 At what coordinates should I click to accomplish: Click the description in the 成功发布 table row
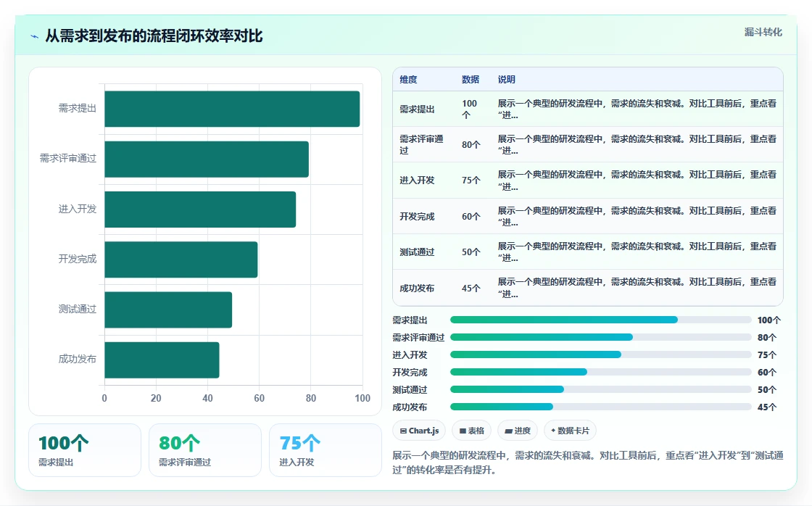pyautogui.click(x=637, y=288)
